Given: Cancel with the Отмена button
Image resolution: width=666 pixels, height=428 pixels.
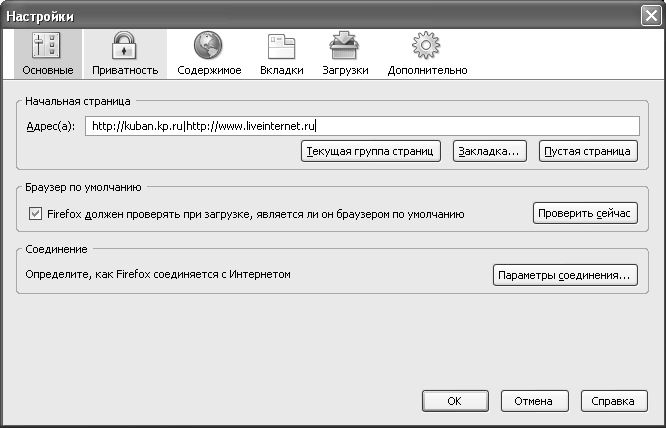Looking at the screenshot, I should 534,401.
